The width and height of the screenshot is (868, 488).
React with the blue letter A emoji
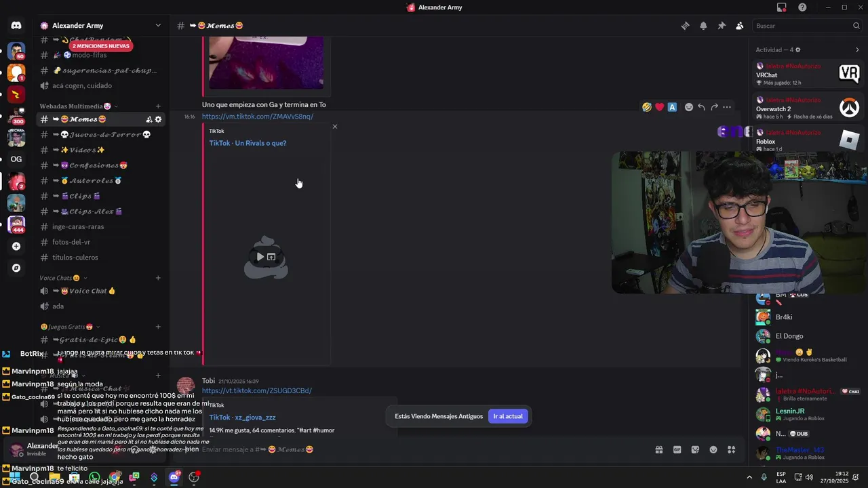coord(672,107)
